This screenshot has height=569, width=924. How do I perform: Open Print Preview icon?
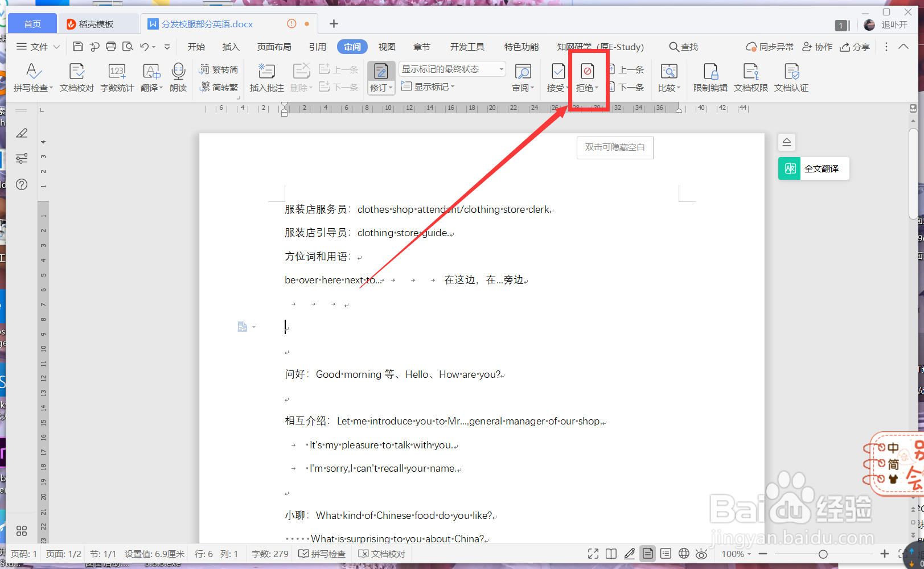(128, 47)
